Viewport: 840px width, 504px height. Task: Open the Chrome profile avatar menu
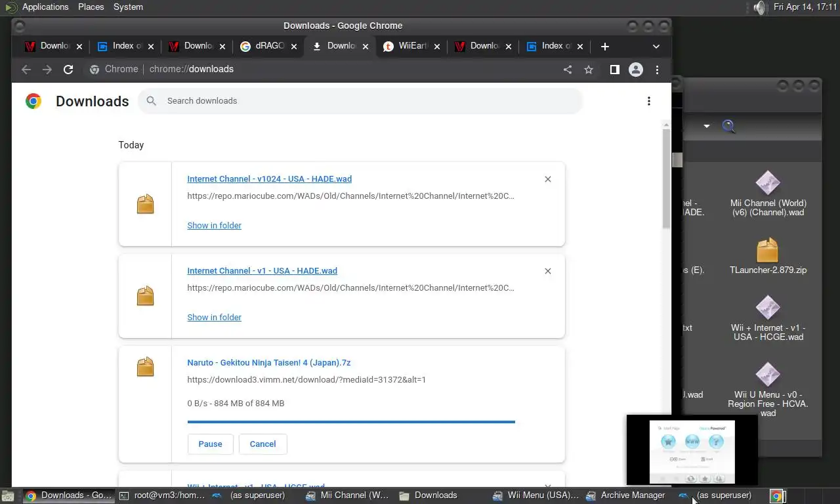coord(636,70)
